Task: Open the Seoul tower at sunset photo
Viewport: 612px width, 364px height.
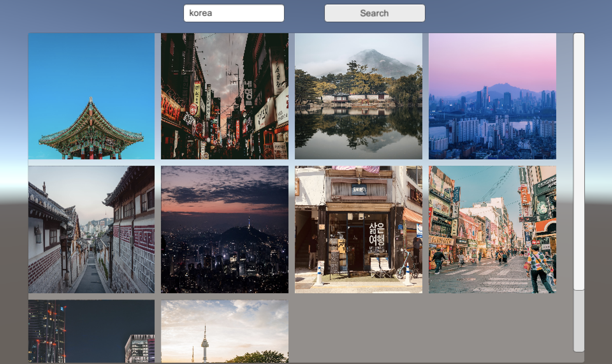Action: (x=225, y=331)
